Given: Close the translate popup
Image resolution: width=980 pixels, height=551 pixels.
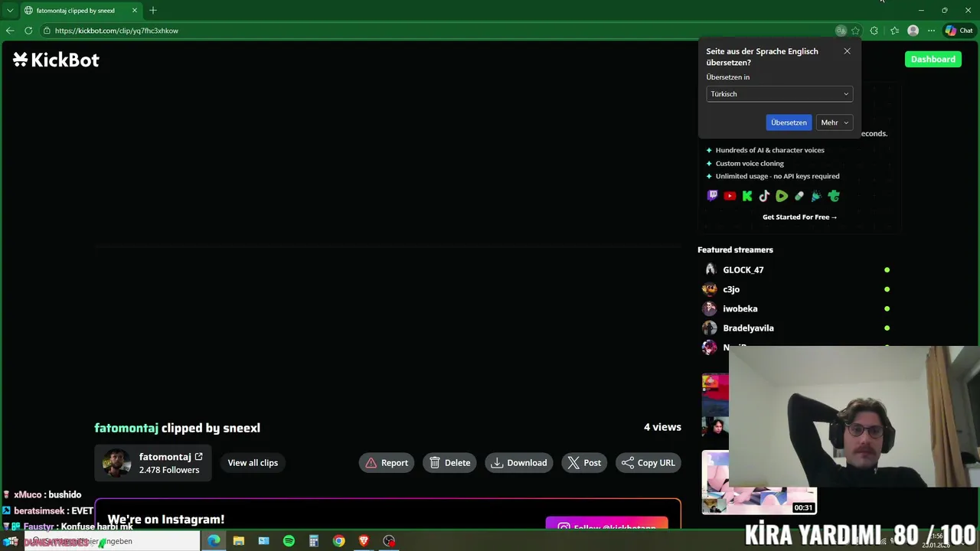Looking at the screenshot, I should (847, 51).
